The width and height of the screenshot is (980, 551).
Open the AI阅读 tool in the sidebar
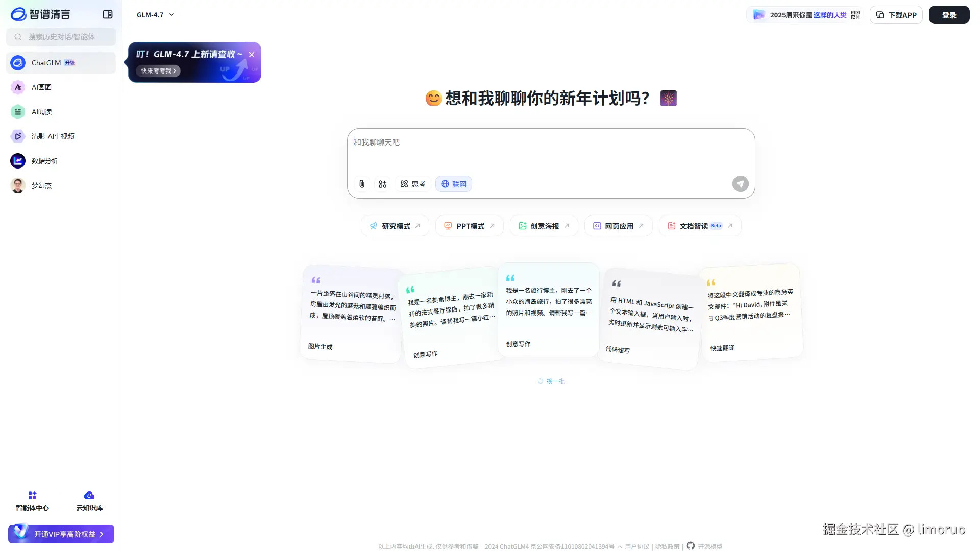coord(17,111)
